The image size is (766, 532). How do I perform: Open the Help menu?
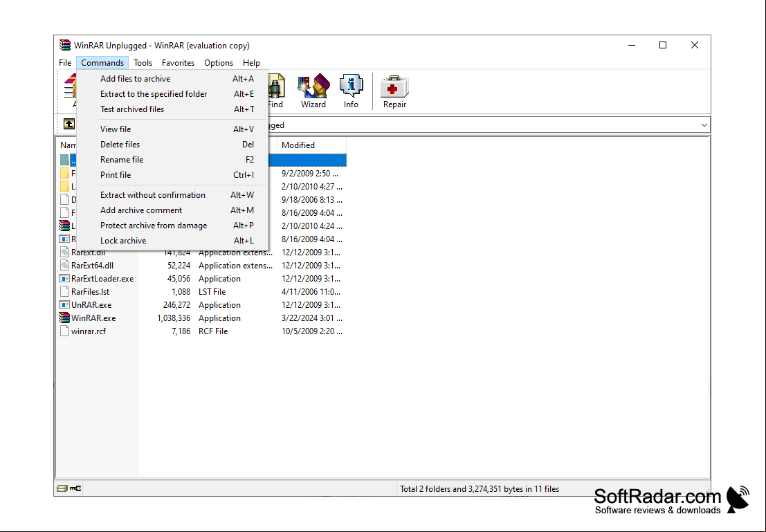[251, 62]
